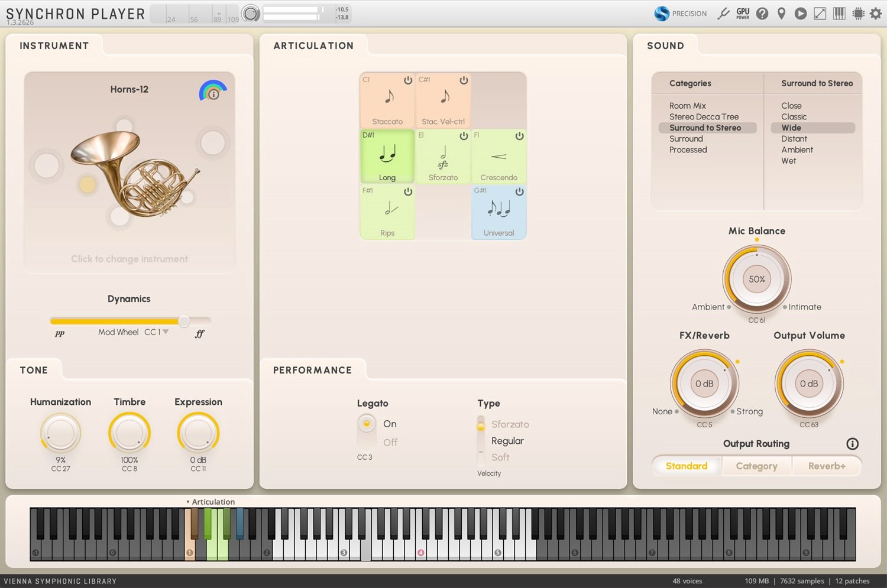Click the resize window icon
The width and height of the screenshot is (887, 588).
(x=820, y=13)
